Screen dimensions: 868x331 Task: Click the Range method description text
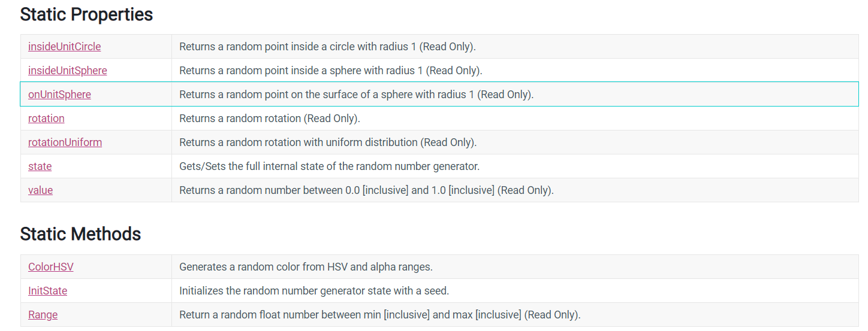(x=380, y=314)
